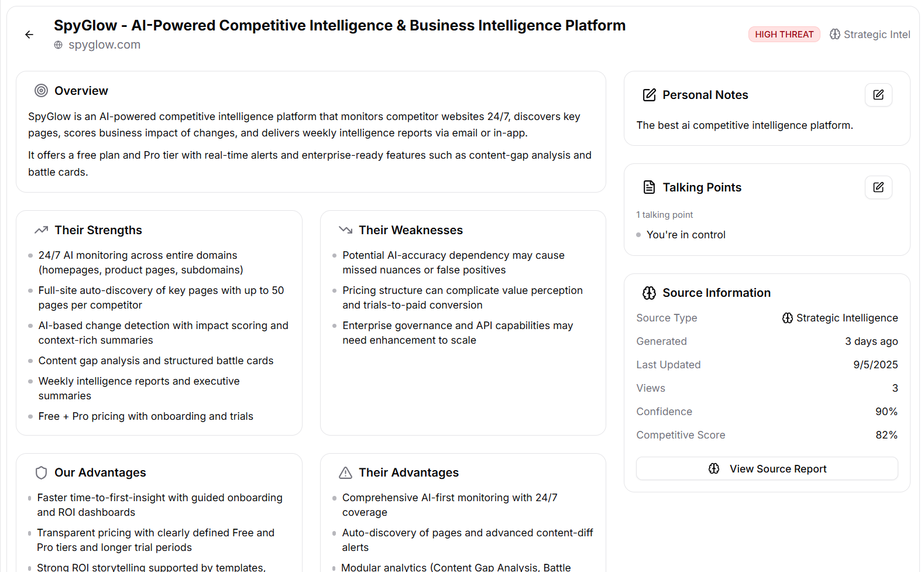Click the HIGH THREAT badge
The image size is (924, 572).
pyautogui.click(x=784, y=35)
